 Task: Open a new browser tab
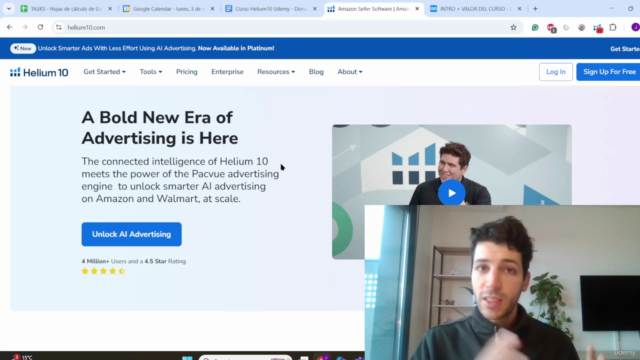536,9
